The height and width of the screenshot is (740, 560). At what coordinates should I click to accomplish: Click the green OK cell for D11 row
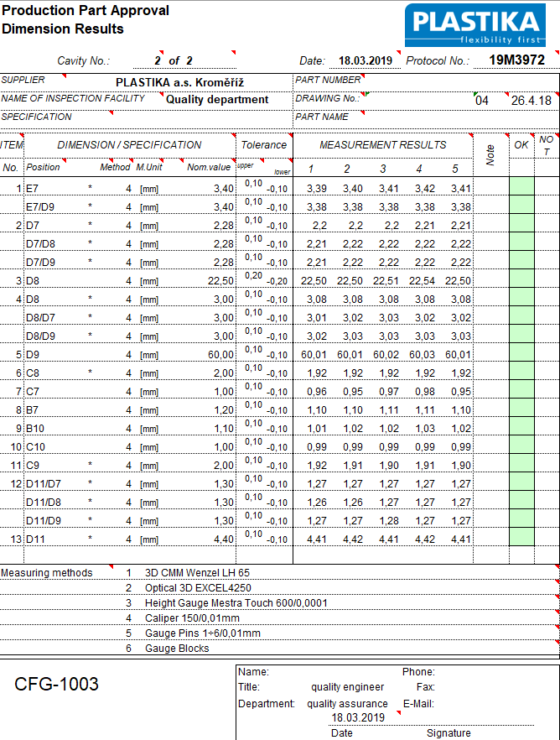521,537
